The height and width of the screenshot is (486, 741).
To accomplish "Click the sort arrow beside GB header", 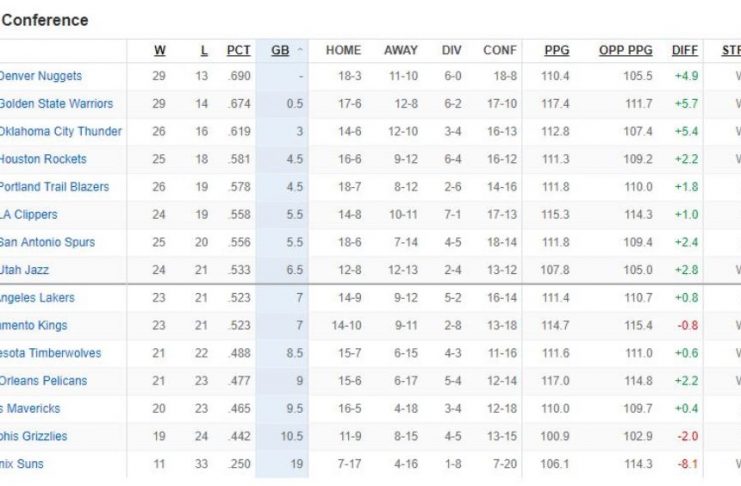I will (300, 51).
